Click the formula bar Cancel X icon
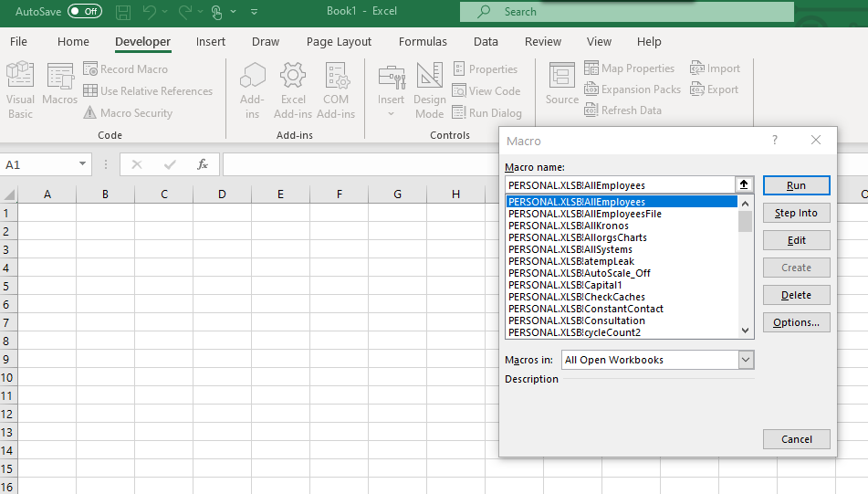This screenshot has width=868, height=494. (x=137, y=164)
